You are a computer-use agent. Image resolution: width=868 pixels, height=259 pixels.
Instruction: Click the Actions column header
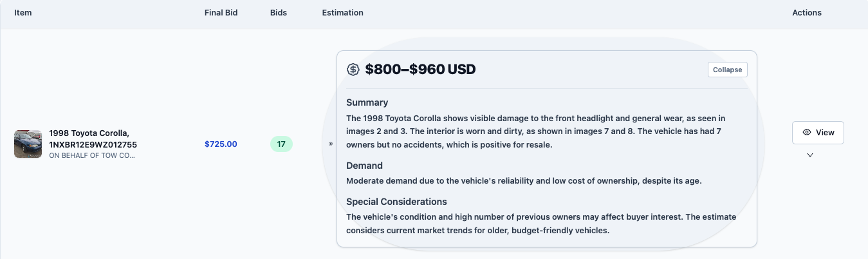click(x=807, y=13)
